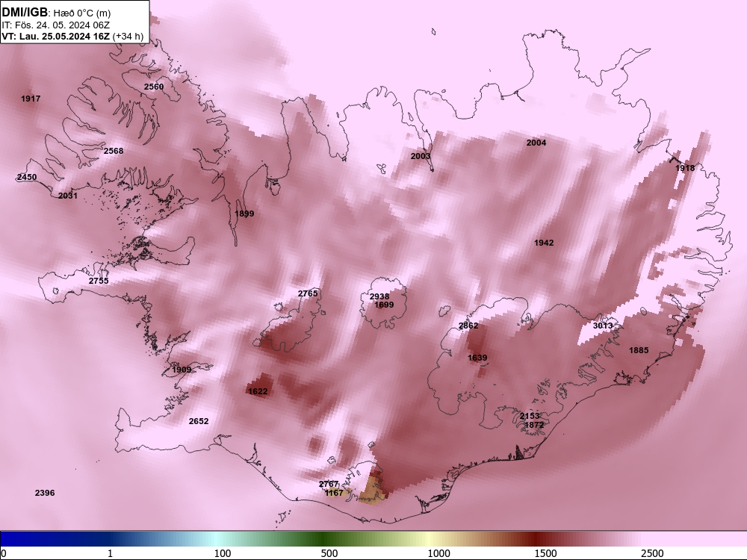Click the 2560 height label
This screenshot has height=560, width=747.
click(x=153, y=87)
